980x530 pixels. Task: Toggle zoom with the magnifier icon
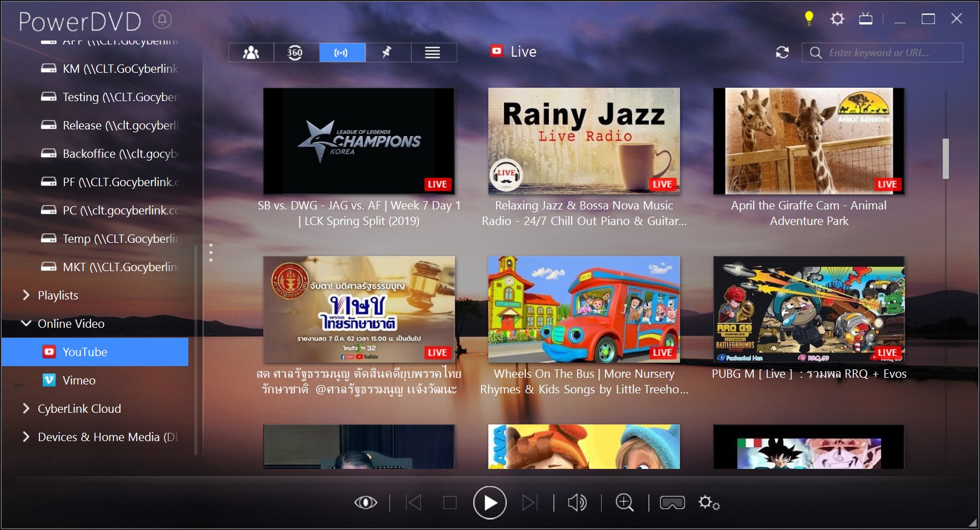pos(624,502)
